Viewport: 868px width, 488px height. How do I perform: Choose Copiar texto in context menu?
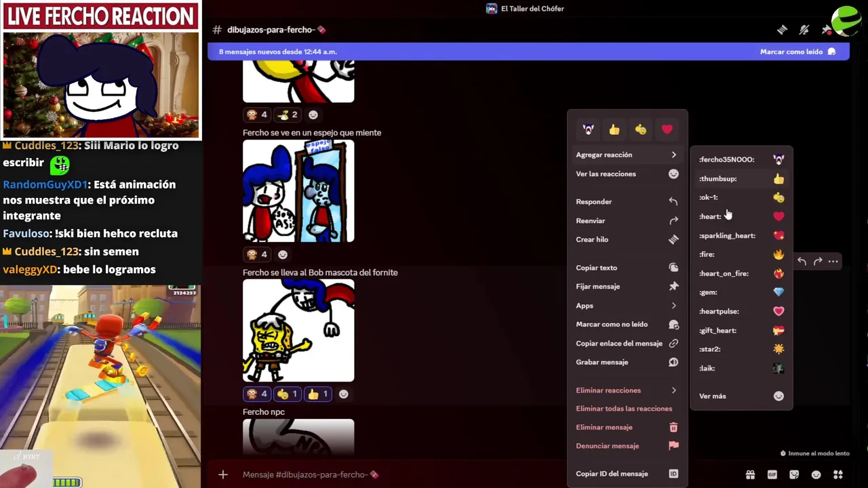click(x=627, y=268)
